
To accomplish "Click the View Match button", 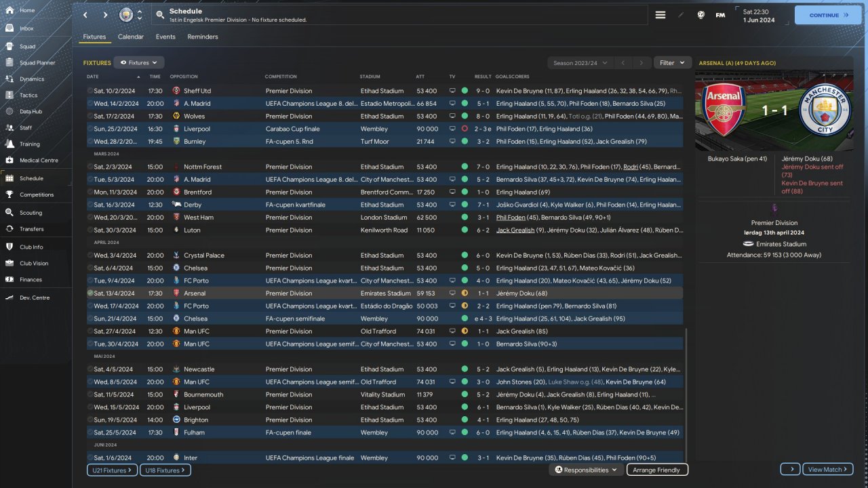I will pyautogui.click(x=828, y=470).
